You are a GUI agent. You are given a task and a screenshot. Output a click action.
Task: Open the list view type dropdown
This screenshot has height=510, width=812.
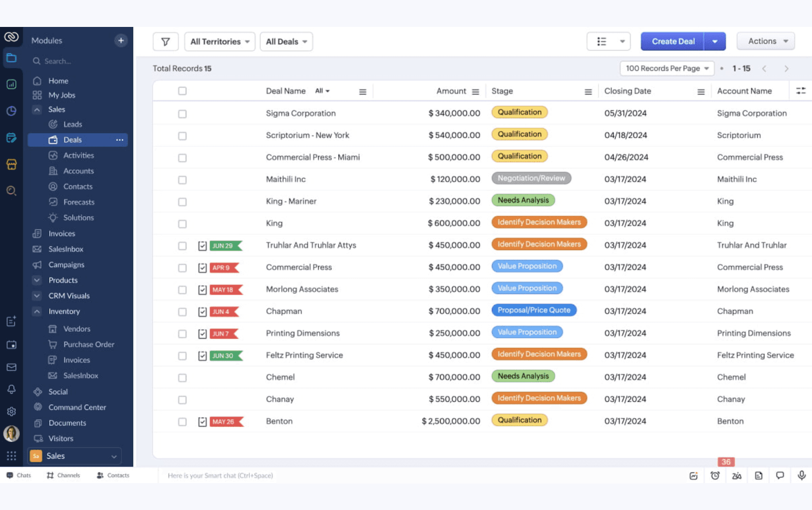(608, 42)
